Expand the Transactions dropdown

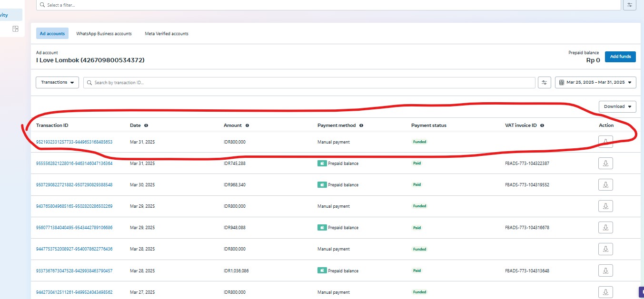tap(57, 83)
